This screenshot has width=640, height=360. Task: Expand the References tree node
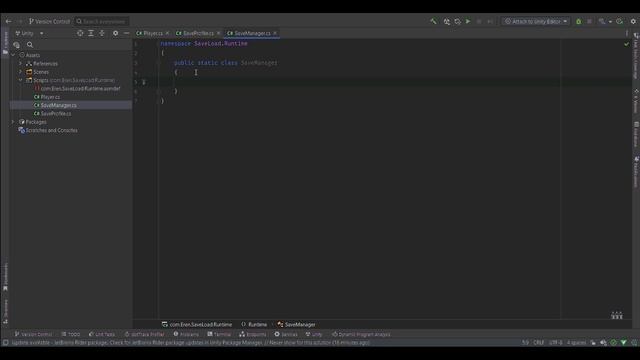[x=21, y=64]
